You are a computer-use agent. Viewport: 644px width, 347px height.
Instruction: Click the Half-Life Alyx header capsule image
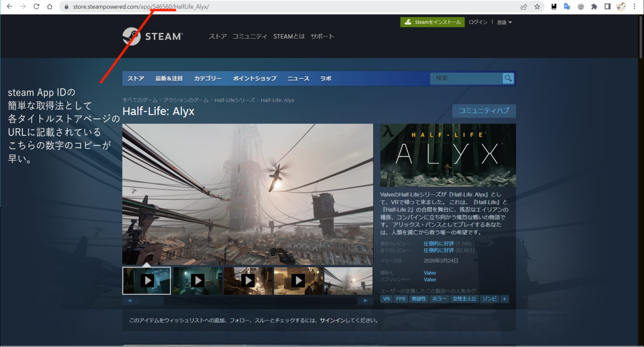coord(448,155)
